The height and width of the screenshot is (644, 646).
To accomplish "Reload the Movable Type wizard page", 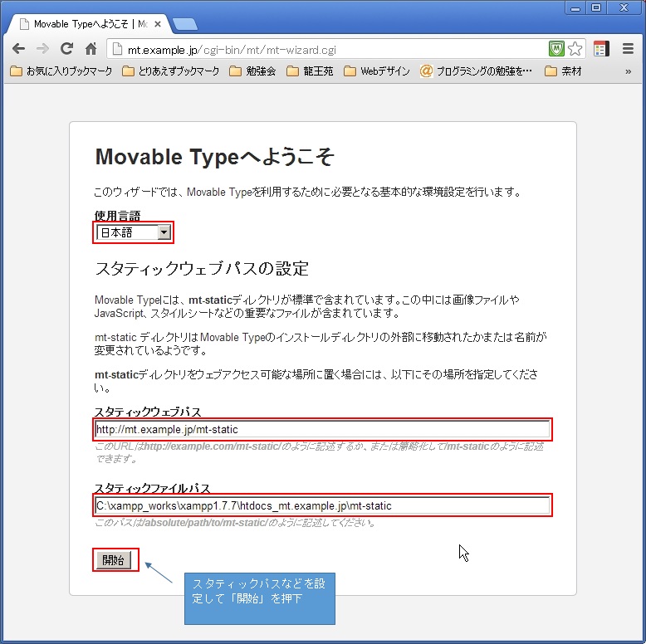I will (66, 49).
